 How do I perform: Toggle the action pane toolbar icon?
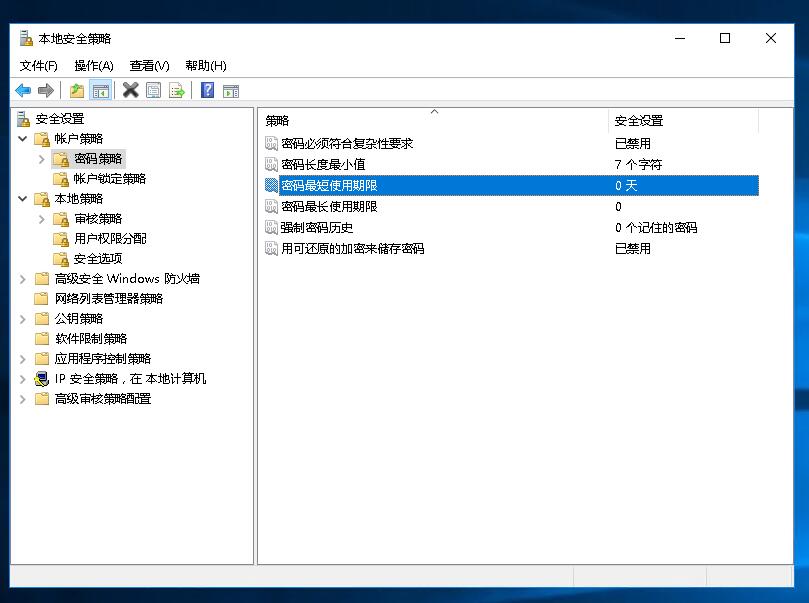tap(231, 91)
